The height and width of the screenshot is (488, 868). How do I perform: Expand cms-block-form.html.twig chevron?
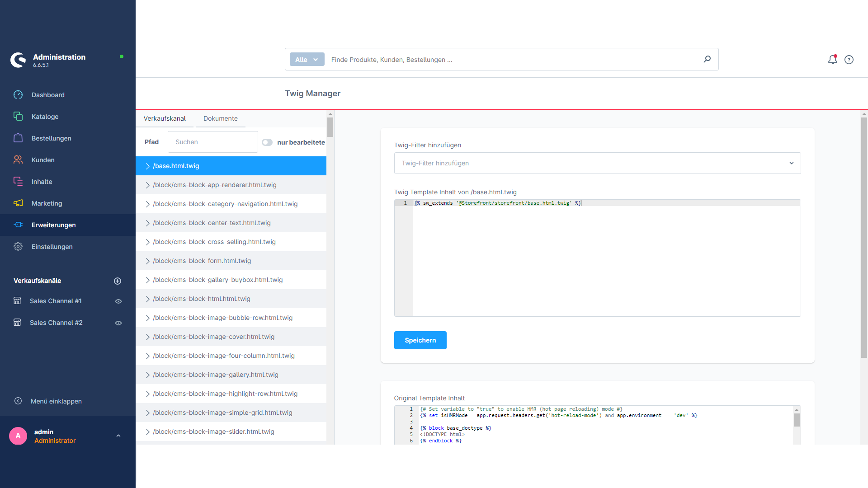point(147,261)
